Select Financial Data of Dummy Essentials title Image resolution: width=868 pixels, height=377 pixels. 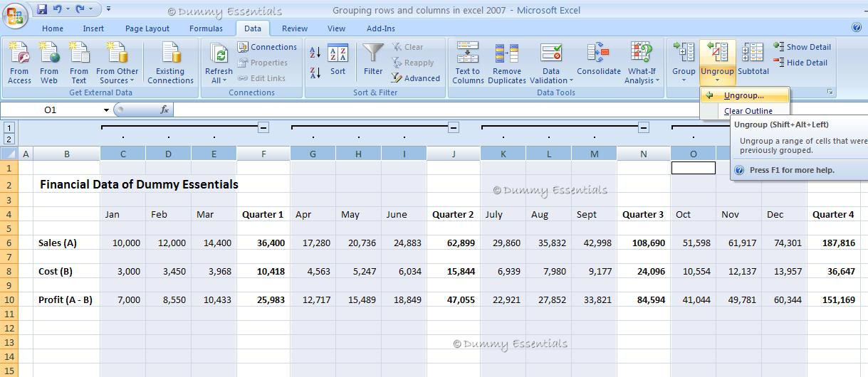click(139, 184)
